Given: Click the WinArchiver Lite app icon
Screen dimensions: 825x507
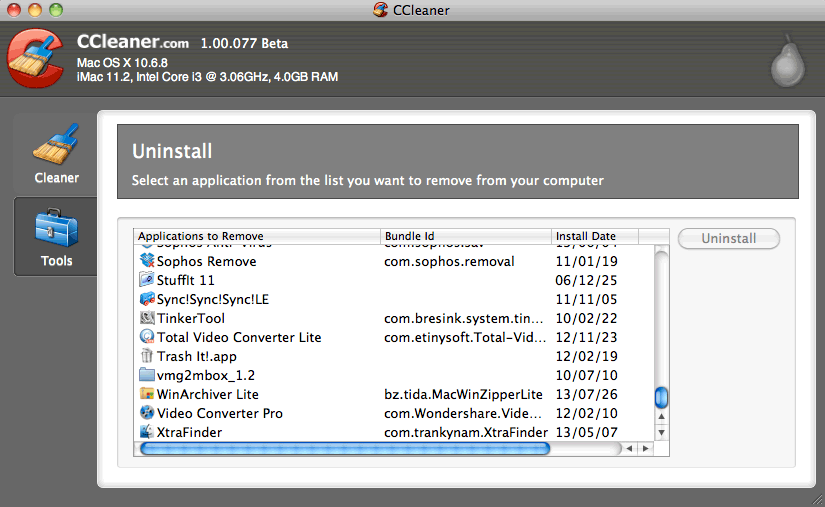Looking at the screenshot, I should [x=147, y=394].
